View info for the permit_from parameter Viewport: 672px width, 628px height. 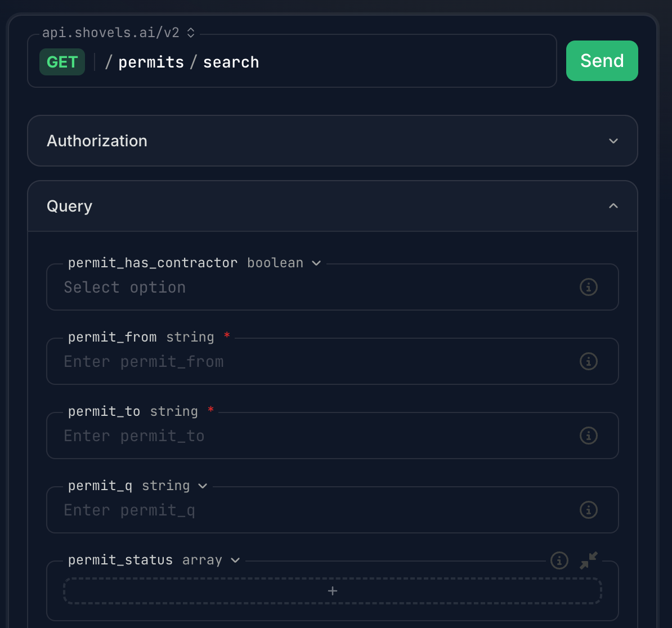pyautogui.click(x=588, y=361)
